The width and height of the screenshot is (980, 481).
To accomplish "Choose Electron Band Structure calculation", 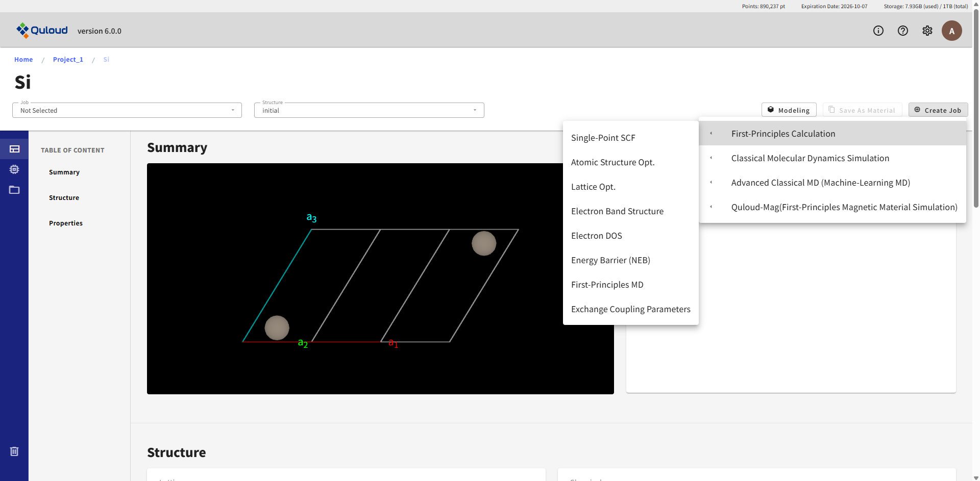I will pyautogui.click(x=617, y=211).
